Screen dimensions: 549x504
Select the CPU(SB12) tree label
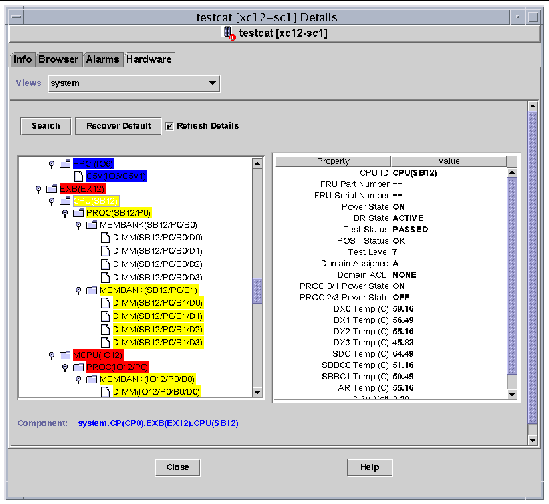pos(96,201)
